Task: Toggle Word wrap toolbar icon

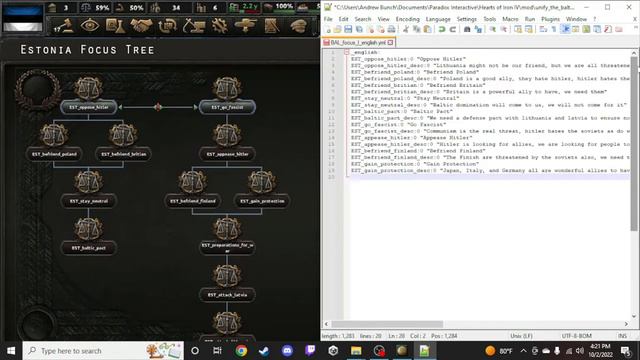Action: coord(543,29)
